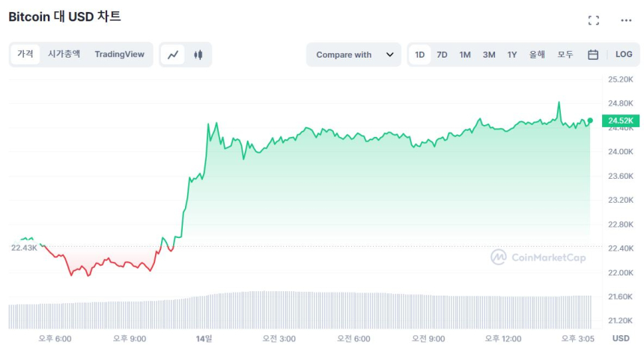
Task: Show the 1M time range
Action: click(465, 55)
